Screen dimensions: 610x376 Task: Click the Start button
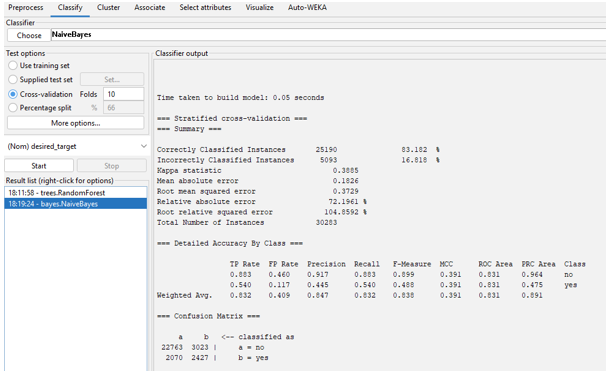pyautogui.click(x=39, y=166)
